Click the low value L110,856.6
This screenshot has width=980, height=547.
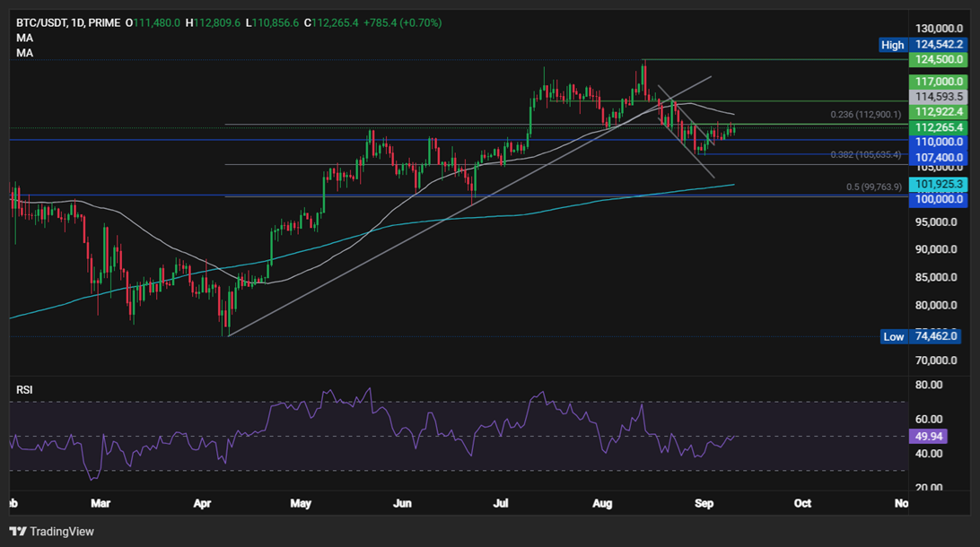point(272,23)
